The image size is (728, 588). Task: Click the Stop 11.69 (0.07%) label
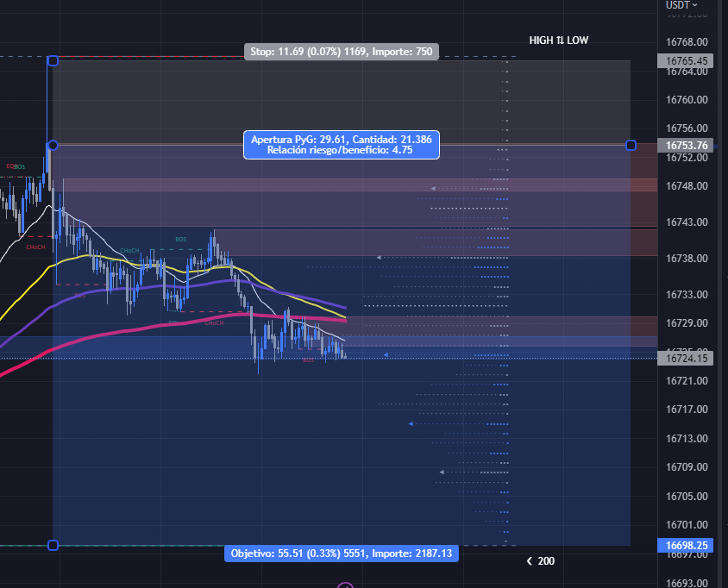tap(342, 52)
